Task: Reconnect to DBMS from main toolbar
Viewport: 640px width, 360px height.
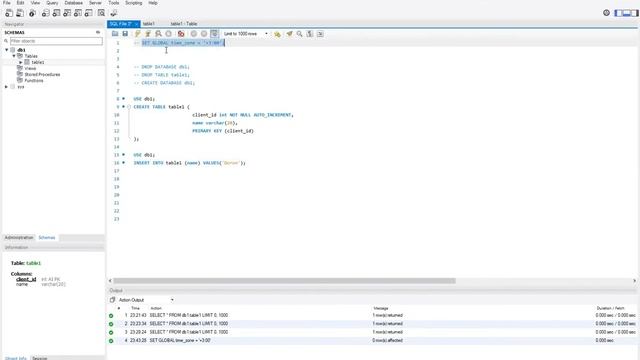Action: pyautogui.click(x=114, y=13)
